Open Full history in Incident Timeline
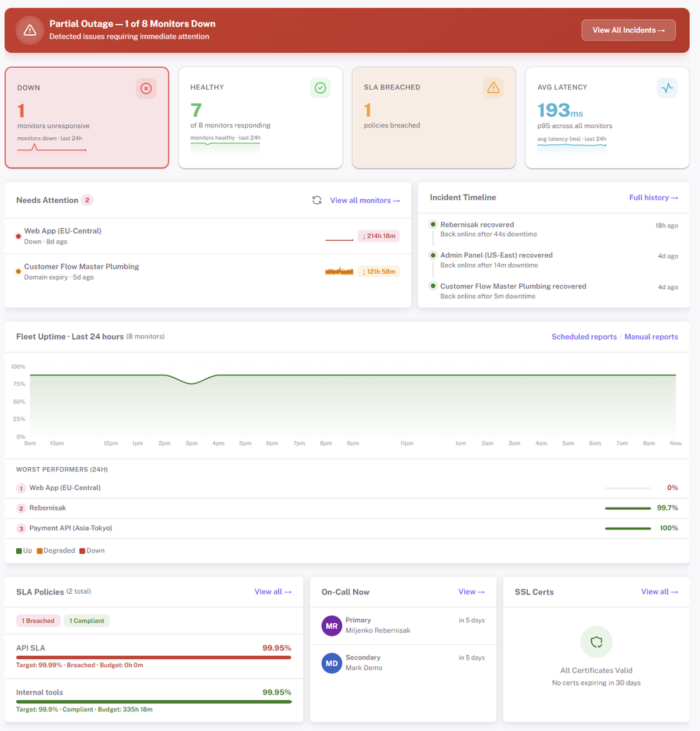The height and width of the screenshot is (731, 700). [653, 197]
